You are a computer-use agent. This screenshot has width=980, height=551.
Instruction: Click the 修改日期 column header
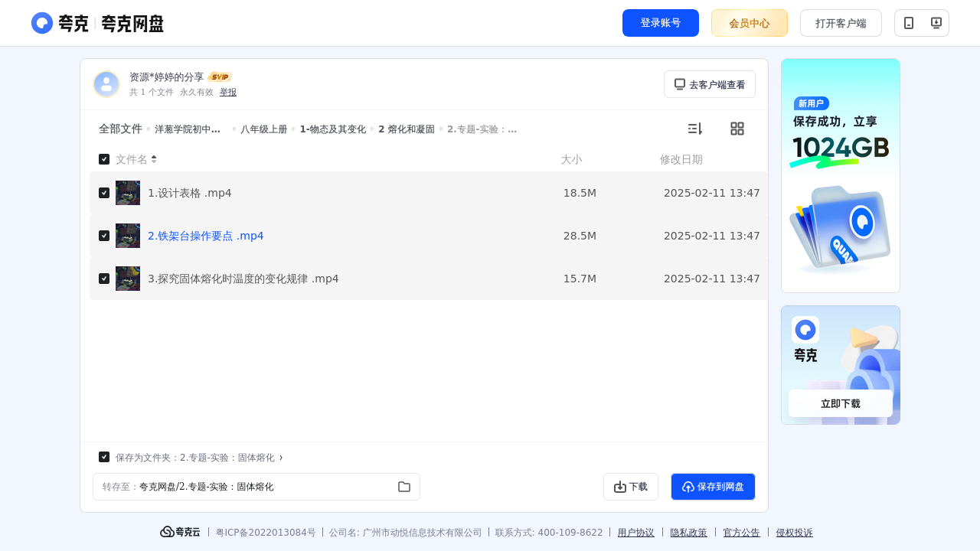pos(681,159)
